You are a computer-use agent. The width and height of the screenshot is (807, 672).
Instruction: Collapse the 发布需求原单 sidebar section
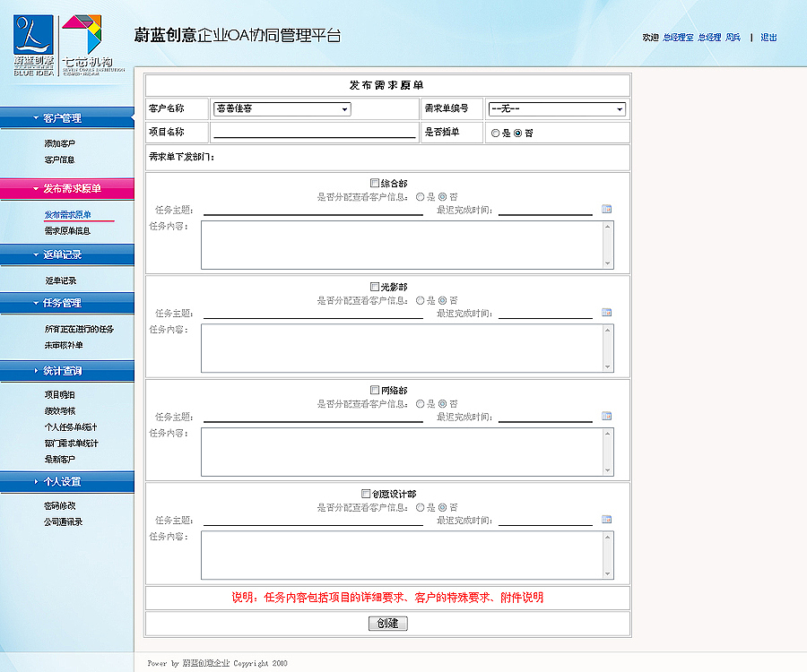[x=67, y=188]
